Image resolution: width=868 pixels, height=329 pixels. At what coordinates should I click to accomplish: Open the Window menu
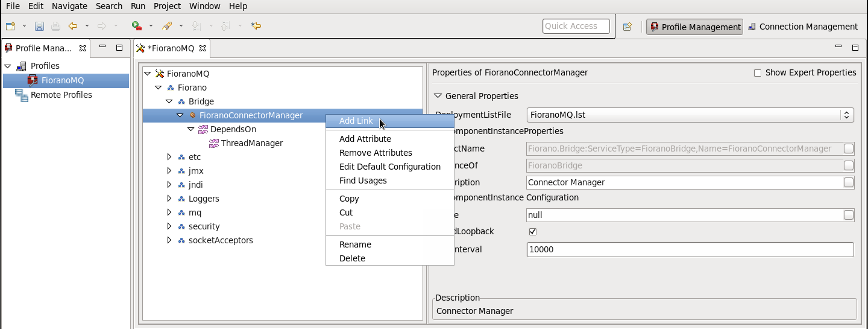pos(205,6)
